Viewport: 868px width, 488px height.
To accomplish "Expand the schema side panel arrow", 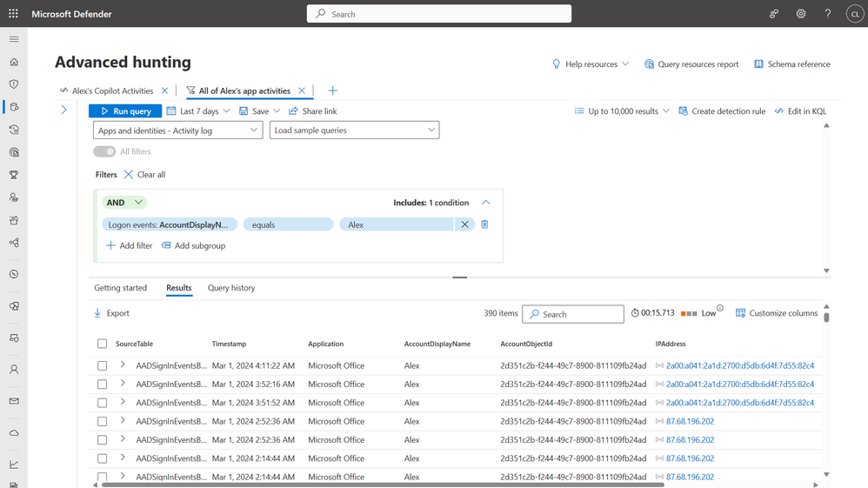I will pyautogui.click(x=63, y=110).
